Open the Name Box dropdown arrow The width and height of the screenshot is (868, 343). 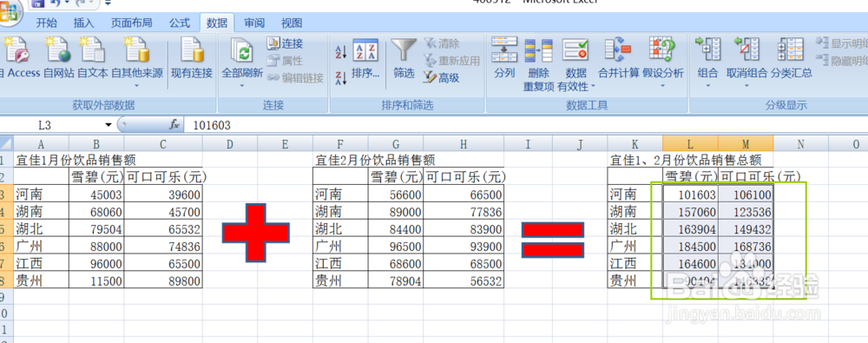pyautogui.click(x=108, y=125)
